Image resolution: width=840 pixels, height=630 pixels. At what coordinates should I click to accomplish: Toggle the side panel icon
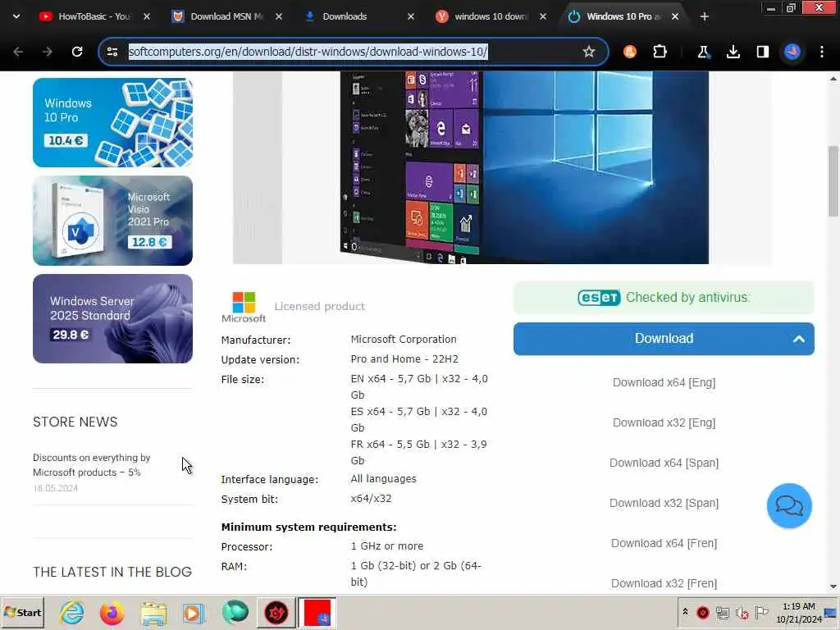point(762,52)
